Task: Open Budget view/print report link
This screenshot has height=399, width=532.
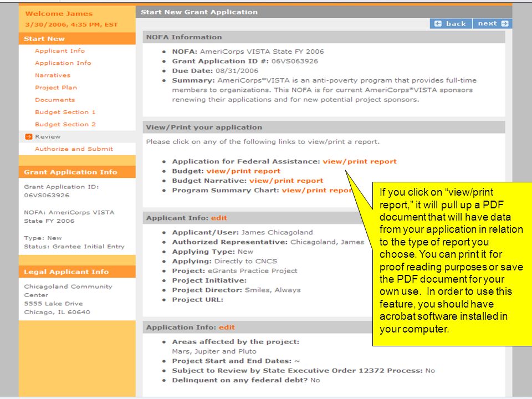Action: point(243,171)
